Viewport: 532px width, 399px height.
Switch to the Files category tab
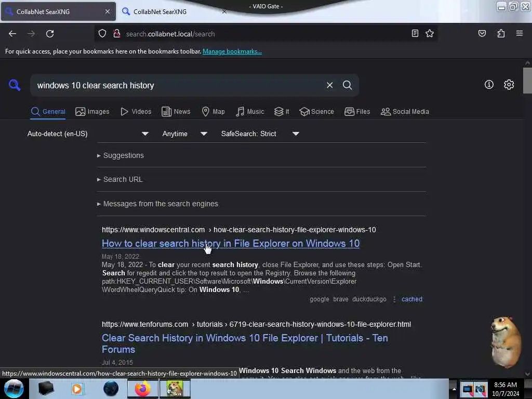[x=357, y=112]
